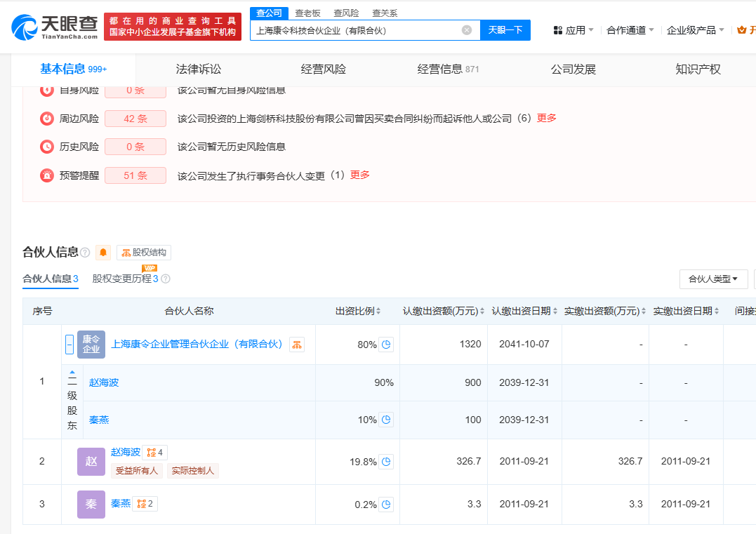Click the 实际控制人 tag
The width and height of the screenshot is (756, 534).
pos(193,470)
